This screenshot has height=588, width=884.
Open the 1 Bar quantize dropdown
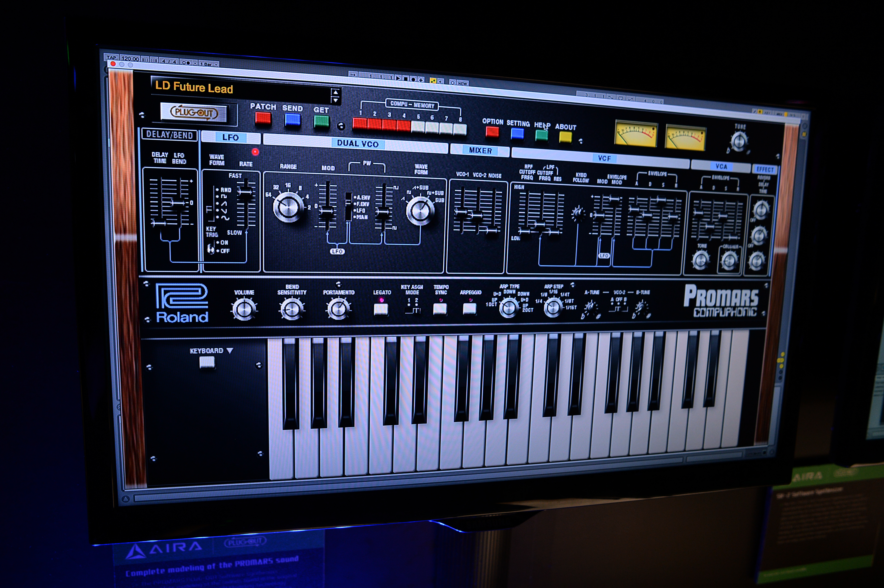209,64
